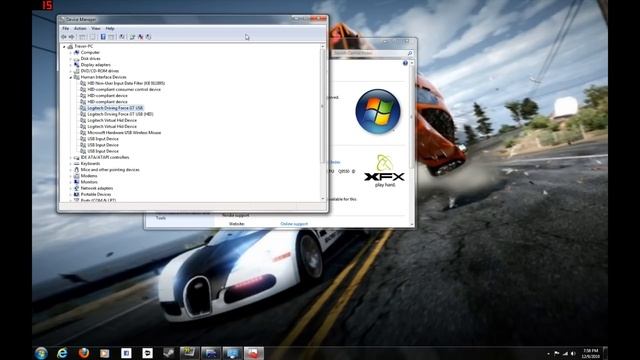Open the File menu in Device Manager
Image resolution: width=640 pixels, height=360 pixels.
click(66, 29)
